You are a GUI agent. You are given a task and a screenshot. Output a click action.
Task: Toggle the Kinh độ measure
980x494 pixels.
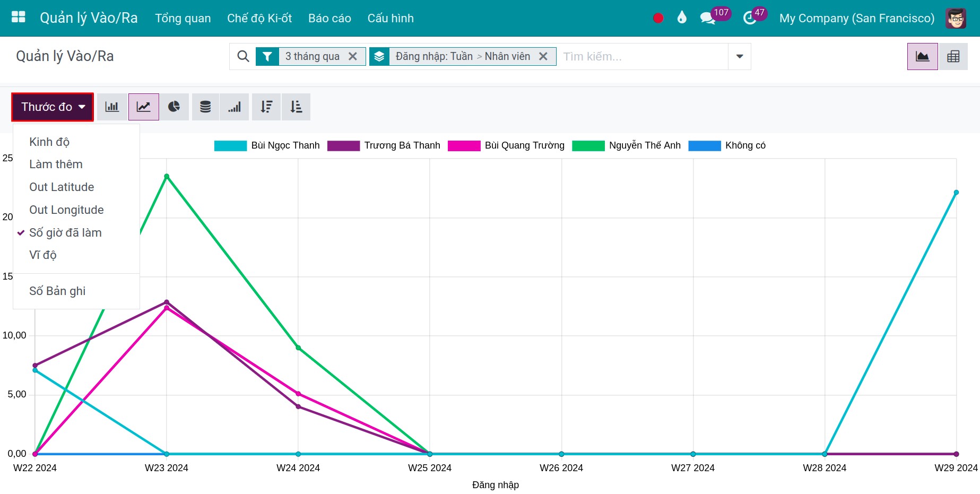tap(76, 142)
